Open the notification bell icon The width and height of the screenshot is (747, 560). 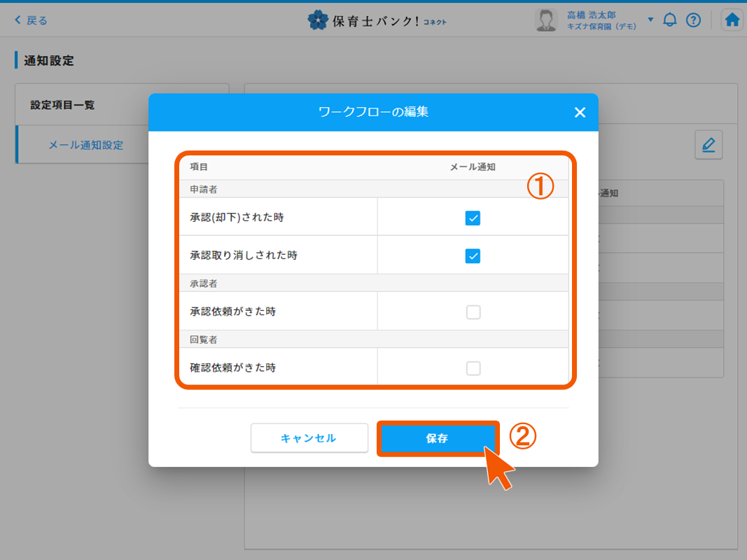(670, 20)
